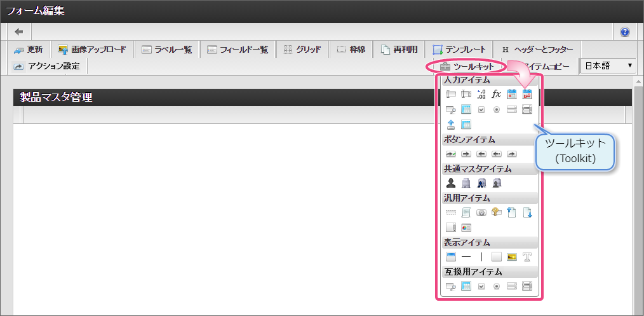Screen dimensions: 644x316
Task: Select the select-box item icon under 入力アイテム
Action: [x=511, y=109]
